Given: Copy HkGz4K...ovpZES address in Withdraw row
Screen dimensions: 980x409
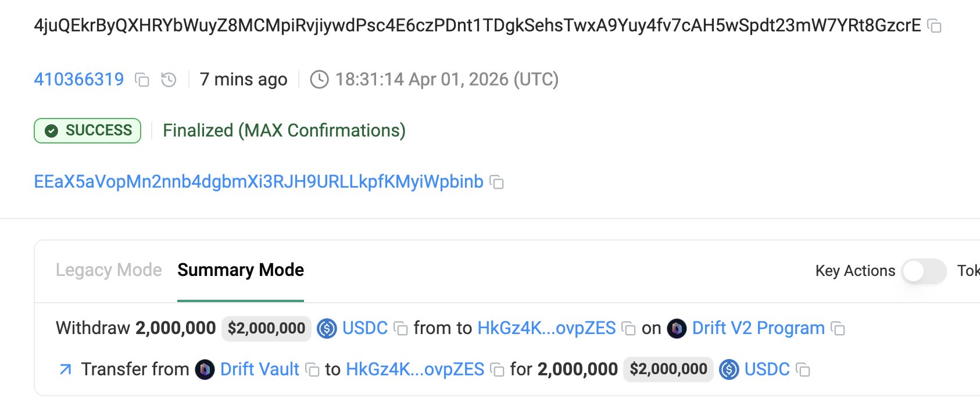Looking at the screenshot, I should [628, 329].
